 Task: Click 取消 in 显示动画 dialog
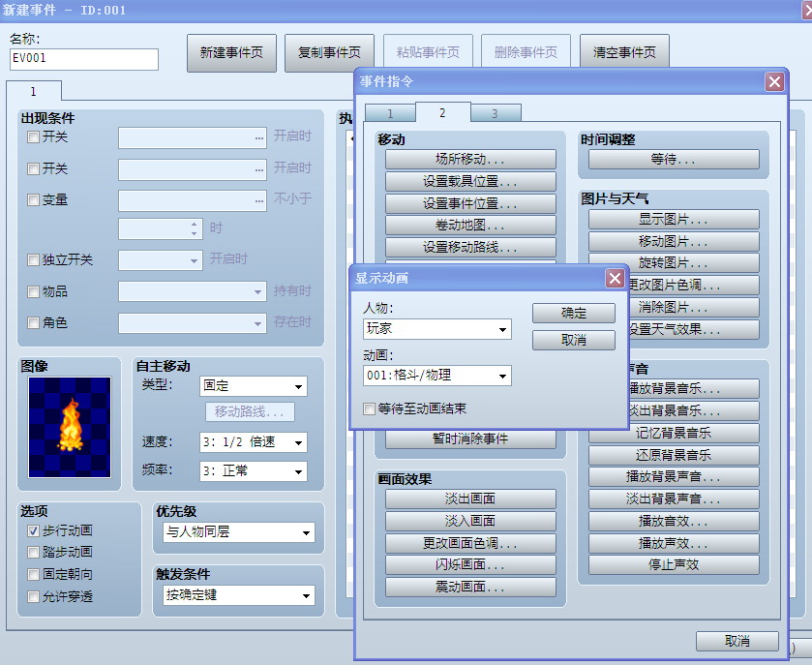coord(574,340)
